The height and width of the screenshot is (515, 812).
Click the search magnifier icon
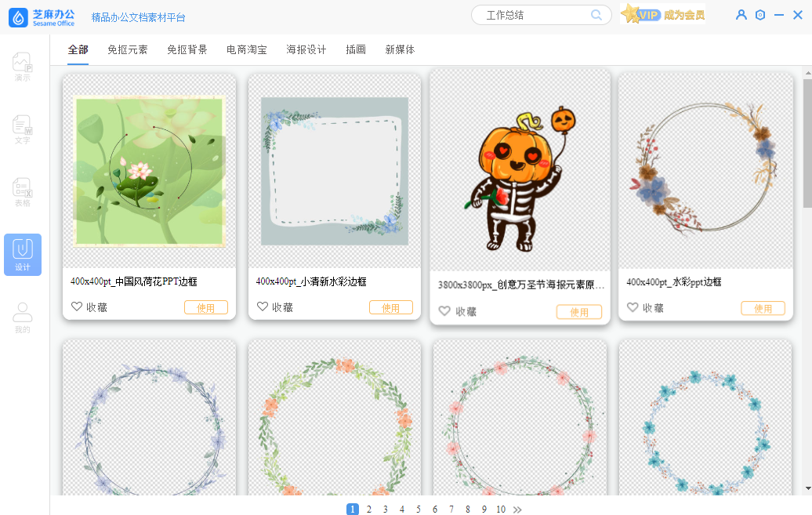596,15
